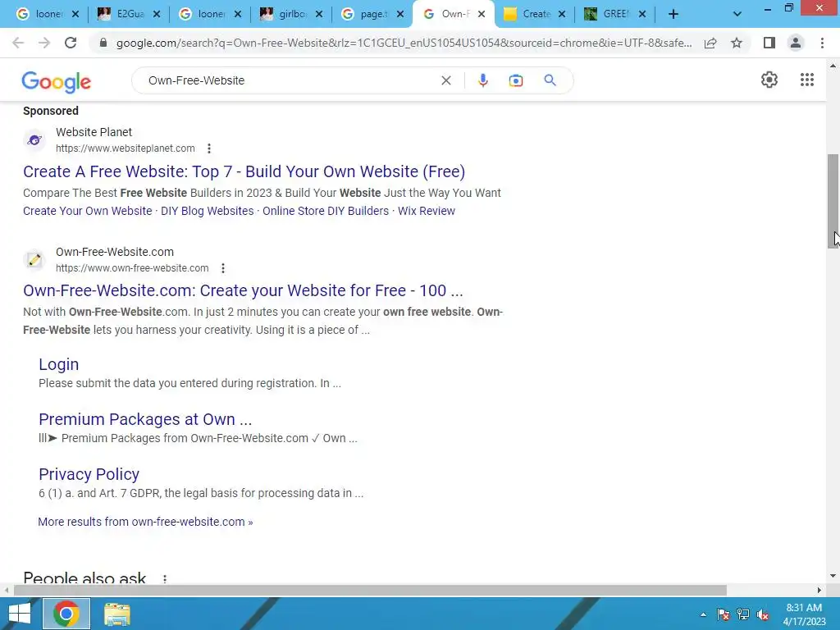Open DIY Blog Websites sitelink
The height and width of the screenshot is (630, 840).
(208, 211)
